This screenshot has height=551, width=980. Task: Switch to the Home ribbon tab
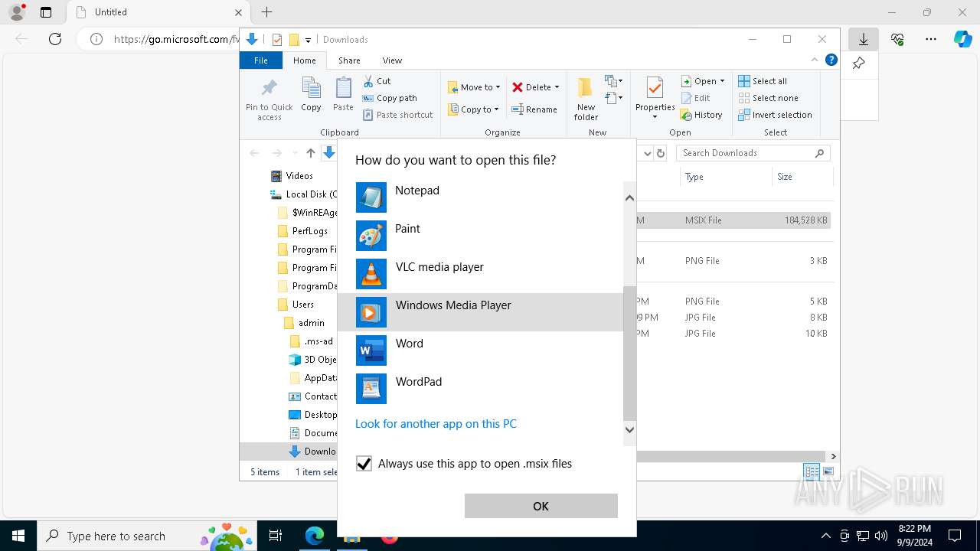[304, 60]
